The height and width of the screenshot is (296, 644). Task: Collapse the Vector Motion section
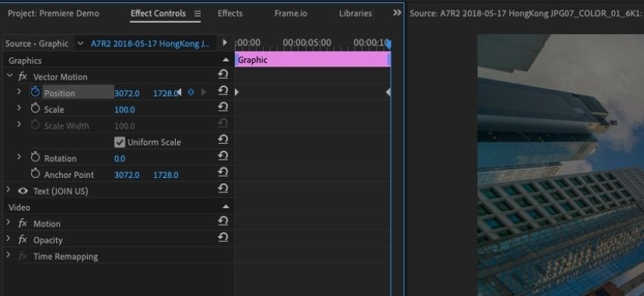(x=9, y=76)
